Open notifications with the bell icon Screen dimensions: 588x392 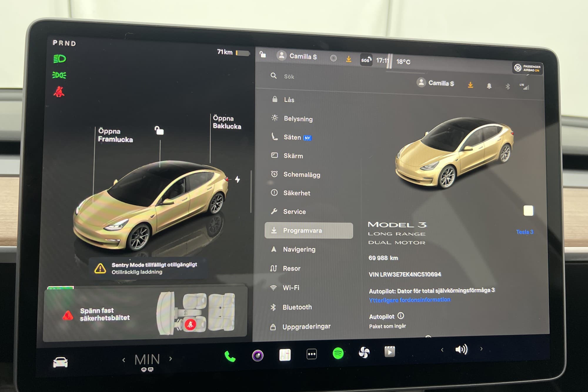point(489,86)
